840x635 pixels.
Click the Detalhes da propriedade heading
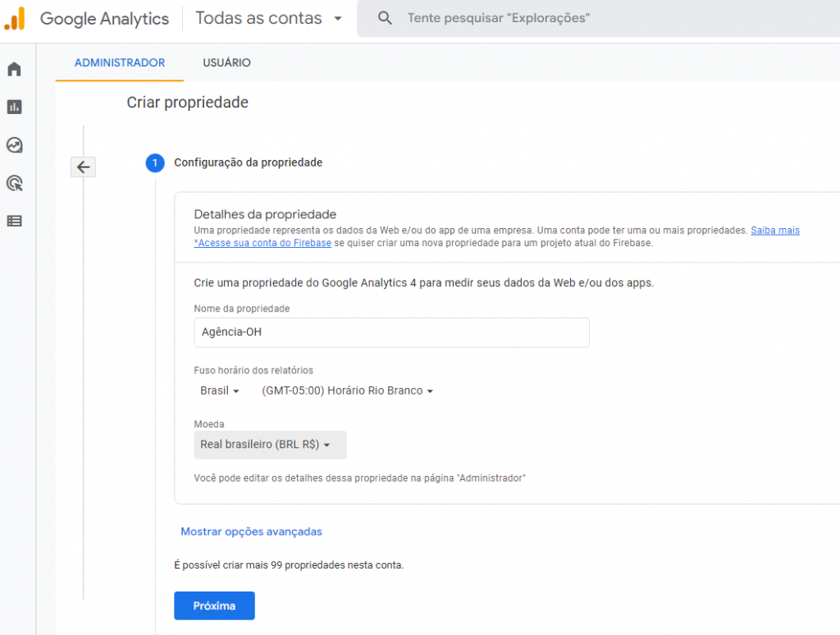265,214
